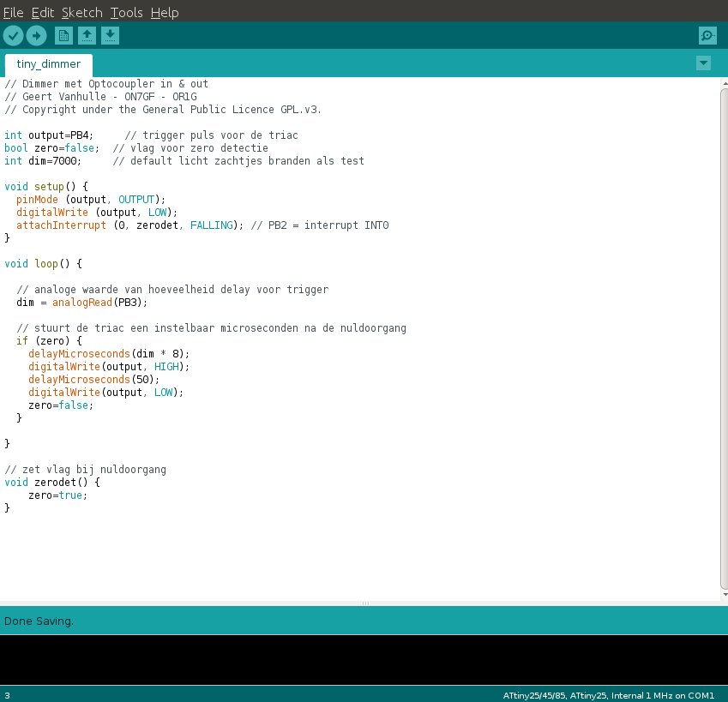Open the Tools menu
Viewport: 728px width, 702px height.
pos(126,13)
